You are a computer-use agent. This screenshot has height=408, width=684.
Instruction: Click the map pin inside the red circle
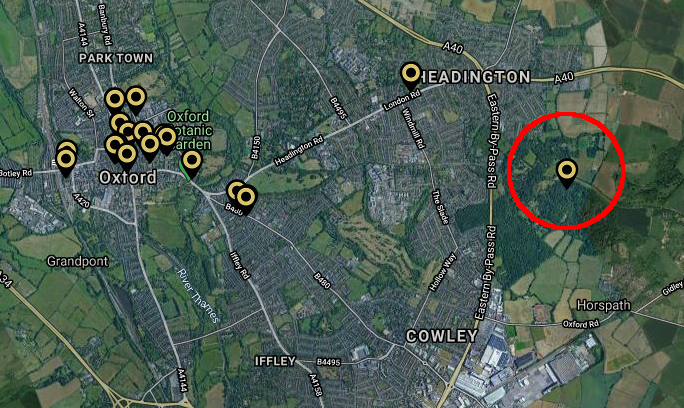coord(567,172)
